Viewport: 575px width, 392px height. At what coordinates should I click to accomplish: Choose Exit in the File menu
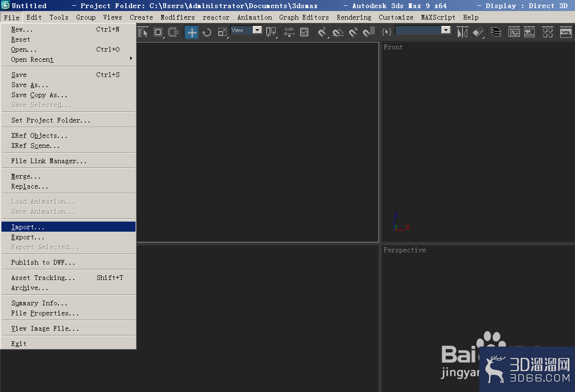pos(68,344)
